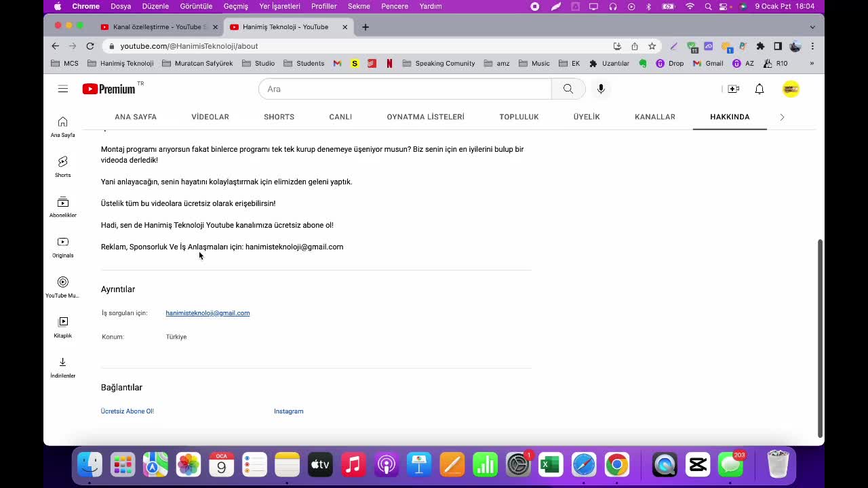Open Kitaplık in the sidebar
Viewport: 868px width, 488px height.
tap(62, 327)
